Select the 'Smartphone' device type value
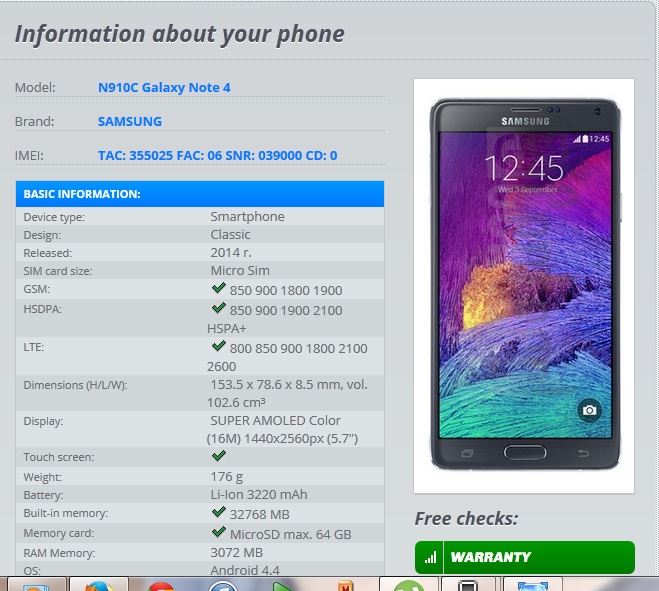The width and height of the screenshot is (659, 591). pyautogui.click(x=248, y=216)
